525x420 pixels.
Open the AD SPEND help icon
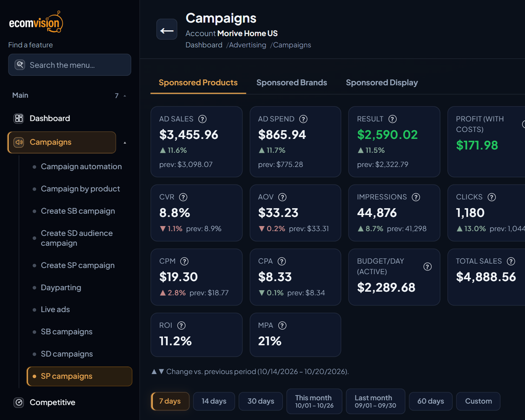[x=303, y=119]
